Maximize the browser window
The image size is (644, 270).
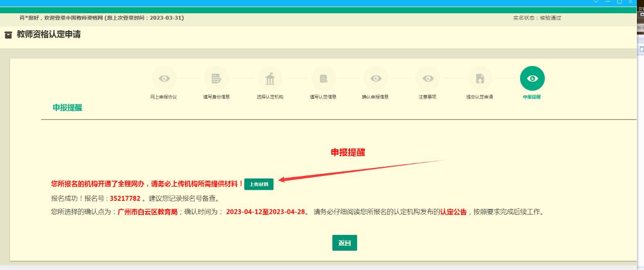coord(619,2)
